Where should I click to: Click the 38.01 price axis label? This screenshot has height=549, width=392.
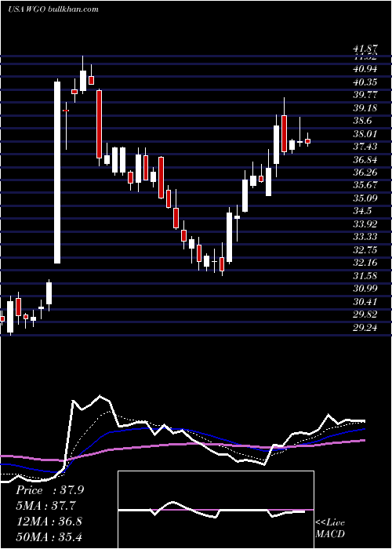[x=365, y=134]
